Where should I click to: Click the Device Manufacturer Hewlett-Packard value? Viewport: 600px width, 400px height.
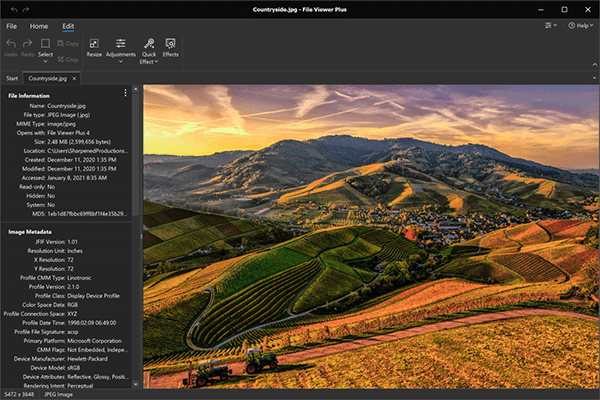click(x=87, y=359)
